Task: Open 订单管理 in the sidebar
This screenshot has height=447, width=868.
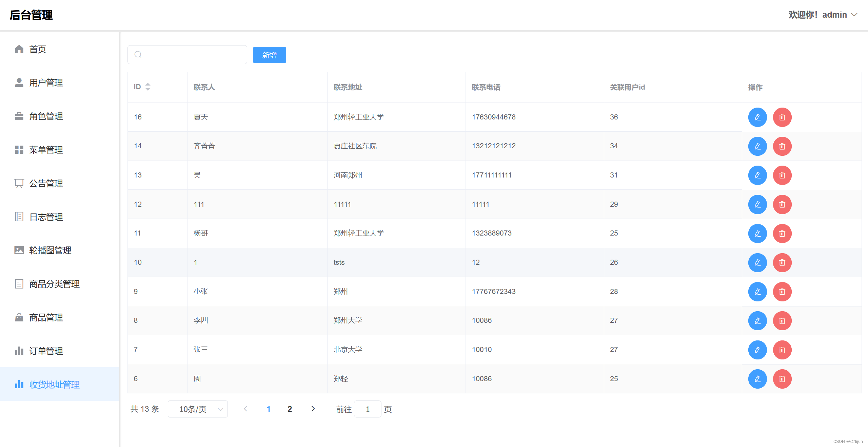Action: tap(60, 351)
